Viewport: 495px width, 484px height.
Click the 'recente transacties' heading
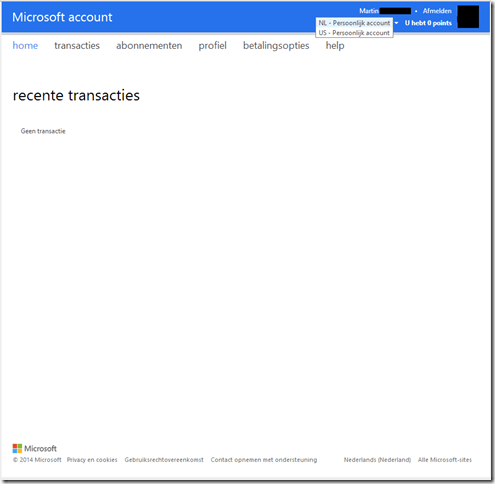pos(76,95)
